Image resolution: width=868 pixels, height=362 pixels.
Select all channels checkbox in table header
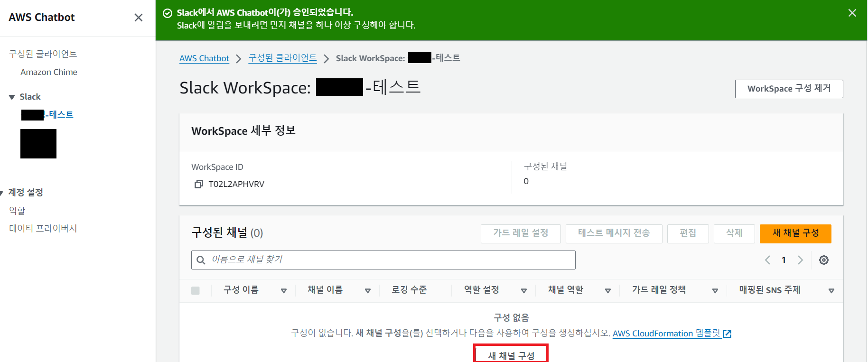coord(196,290)
